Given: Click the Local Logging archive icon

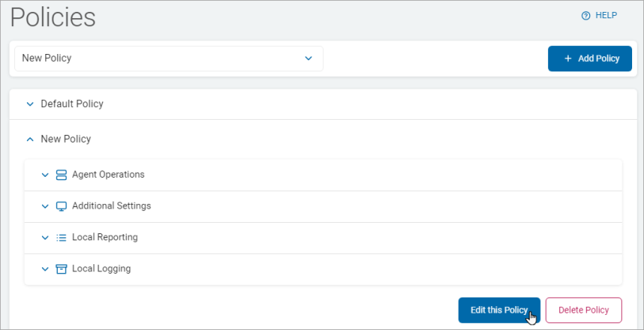Looking at the screenshot, I should tap(61, 269).
